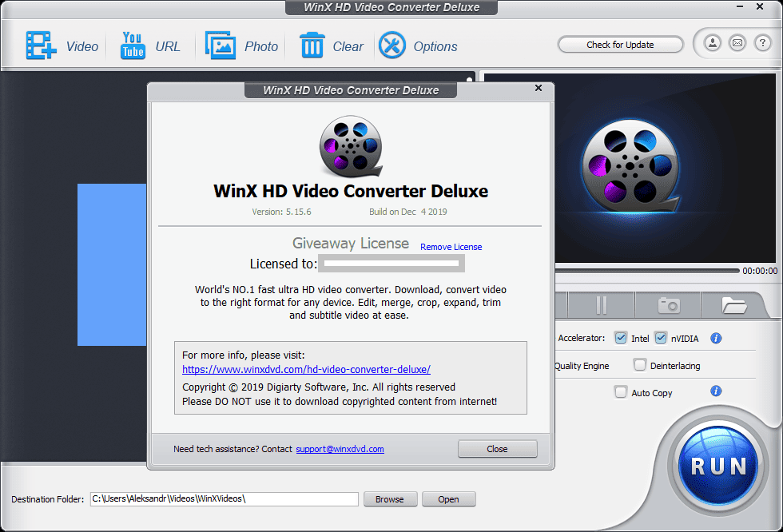Click the Clear toolbar label
The height and width of the screenshot is (532, 783).
[x=348, y=46]
